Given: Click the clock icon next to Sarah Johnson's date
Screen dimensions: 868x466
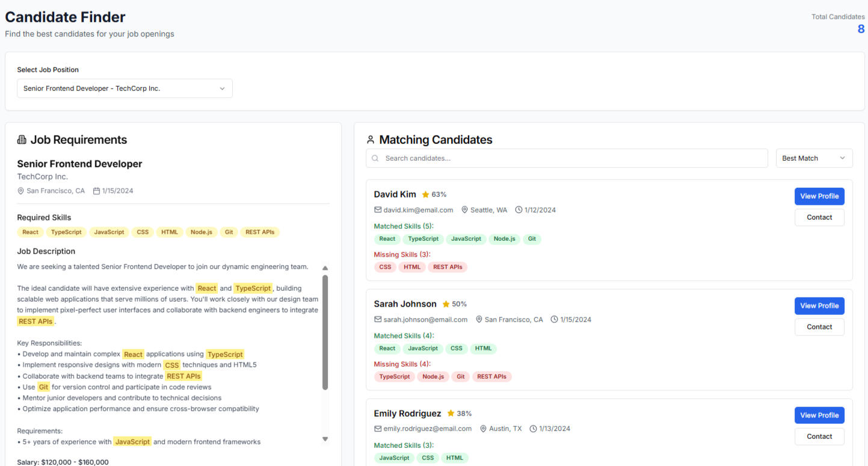Looking at the screenshot, I should point(554,320).
